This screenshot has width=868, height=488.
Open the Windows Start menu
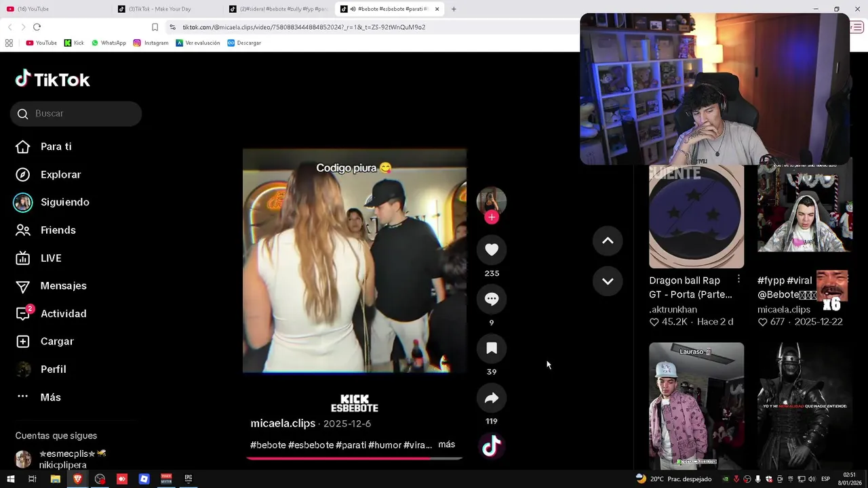tap(10, 479)
